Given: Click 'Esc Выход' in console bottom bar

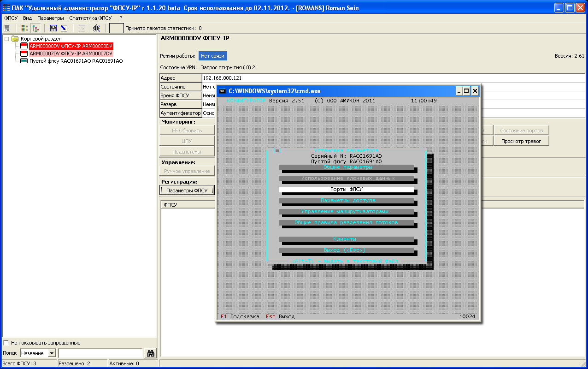Looking at the screenshot, I should tap(280, 316).
